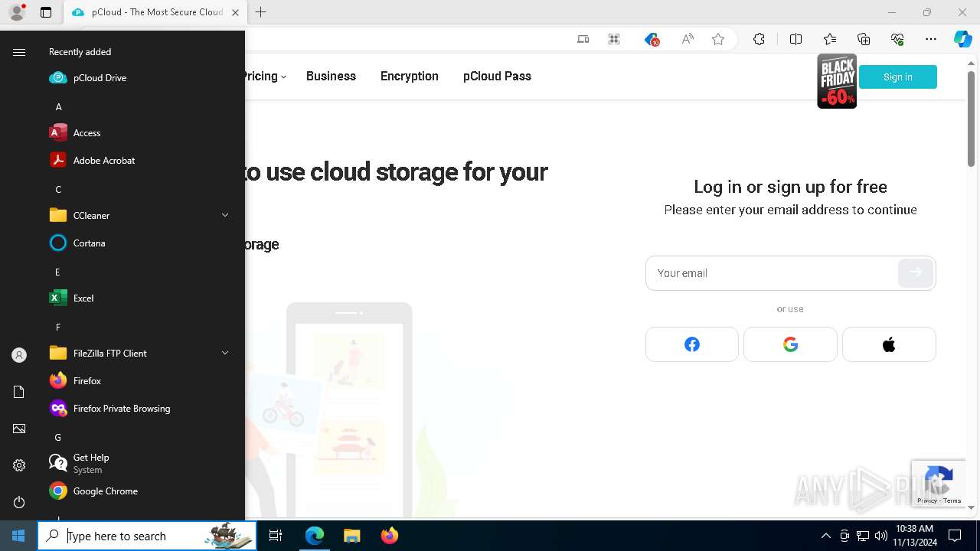Add this page to favorites
The height and width of the screenshot is (551, 980).
coord(718,39)
